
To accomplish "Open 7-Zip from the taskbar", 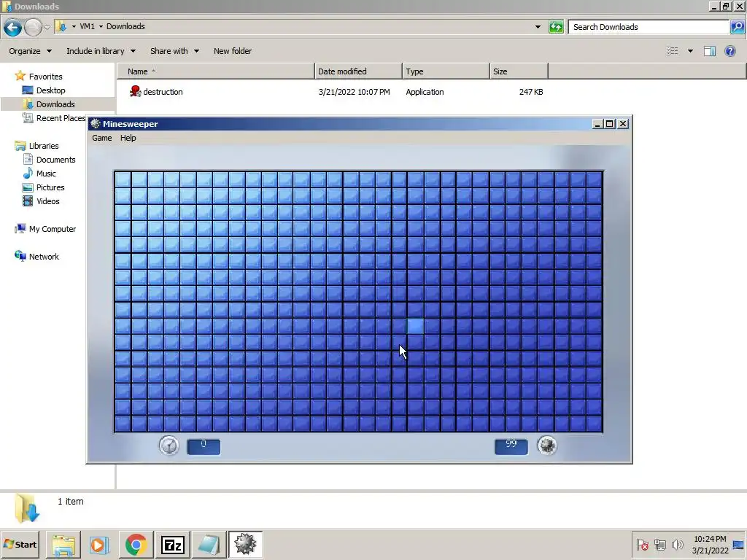I will 172,545.
